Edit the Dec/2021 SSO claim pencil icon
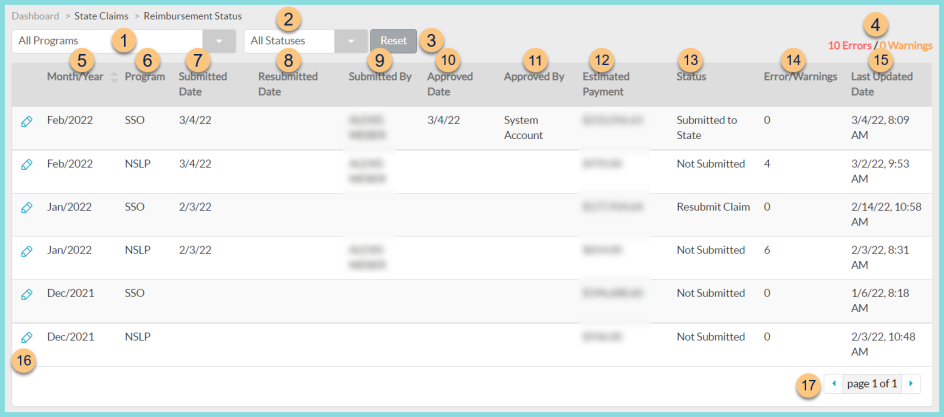Image resolution: width=944 pixels, height=417 pixels. (26, 294)
